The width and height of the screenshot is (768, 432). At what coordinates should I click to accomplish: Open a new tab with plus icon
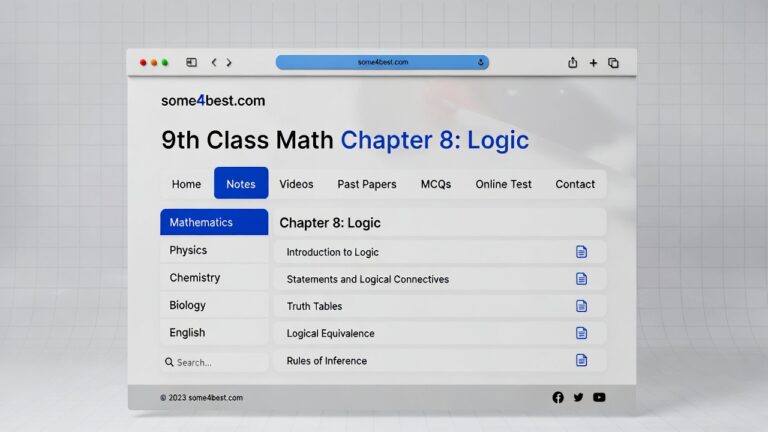pos(593,63)
